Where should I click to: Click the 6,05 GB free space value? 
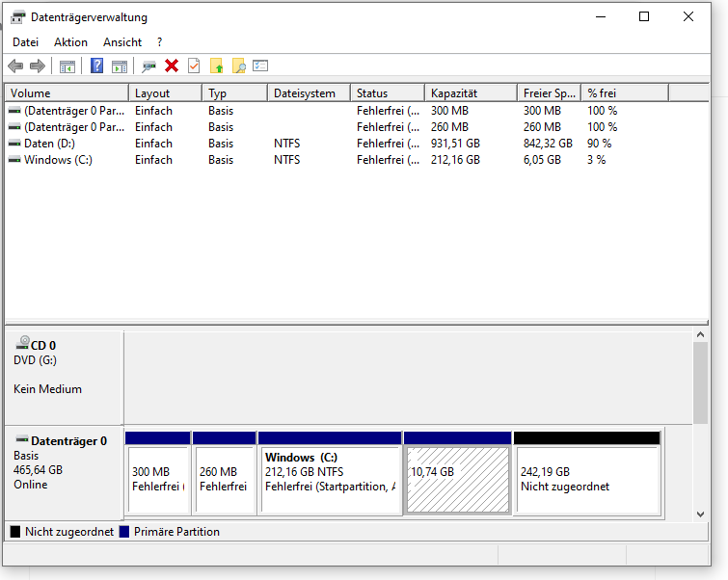click(x=542, y=160)
